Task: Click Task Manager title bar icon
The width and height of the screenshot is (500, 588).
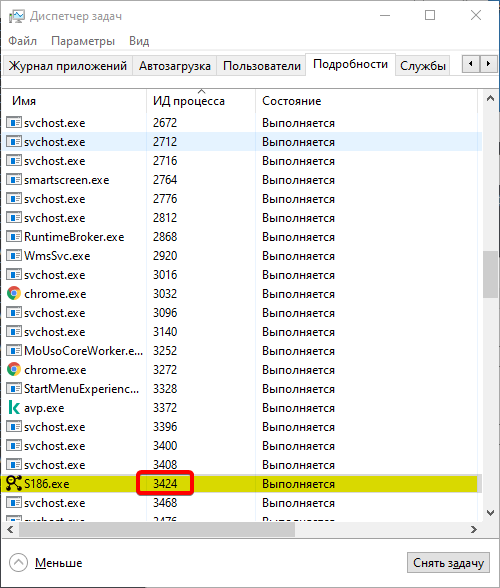Action: (17, 16)
